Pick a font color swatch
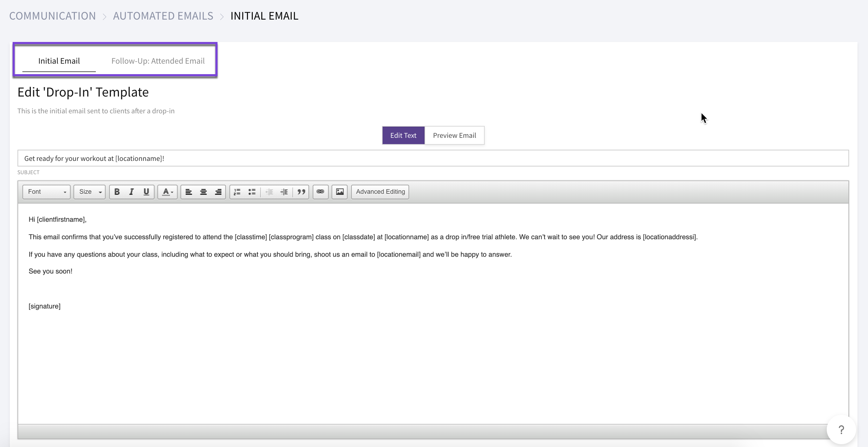The width and height of the screenshot is (868, 447). [x=165, y=192]
